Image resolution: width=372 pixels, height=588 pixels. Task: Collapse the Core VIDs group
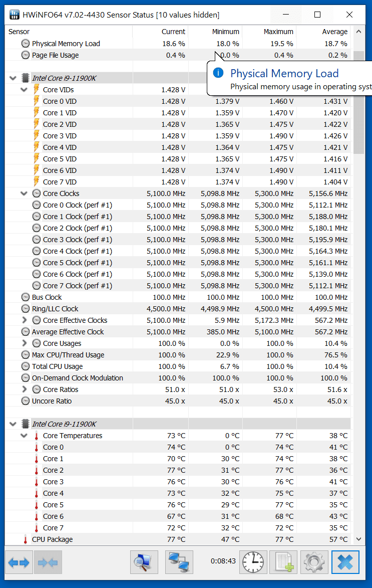point(24,90)
